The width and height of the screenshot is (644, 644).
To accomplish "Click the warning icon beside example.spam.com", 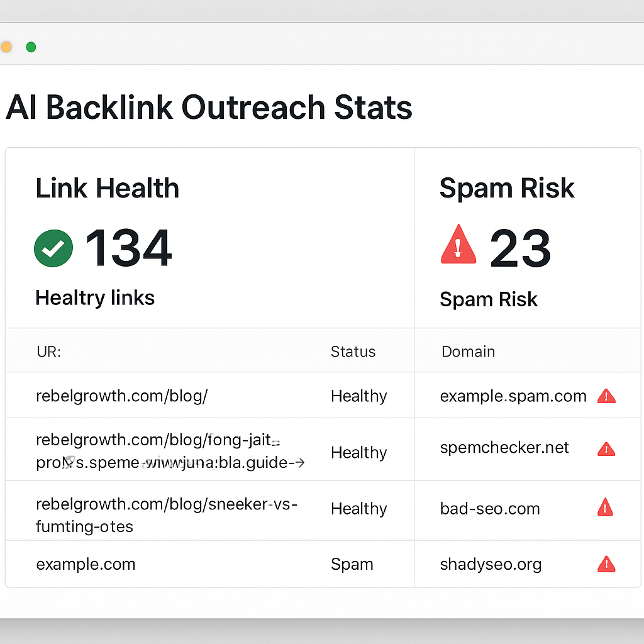I will pos(606,396).
